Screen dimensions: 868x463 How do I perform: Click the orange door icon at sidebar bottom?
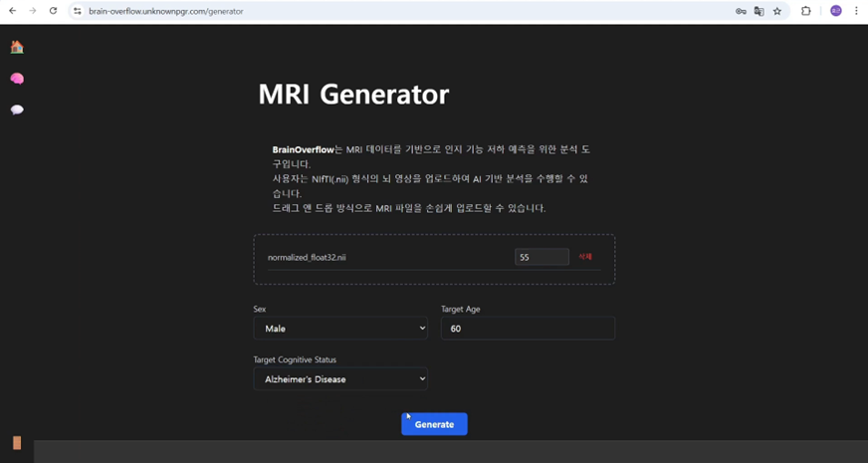pos(17,443)
